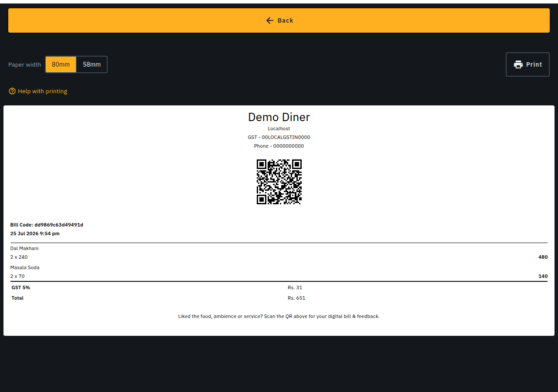Click the GST - 00LOCALGSTIN0000 text
The height and width of the screenshot is (392, 558).
tap(279, 137)
